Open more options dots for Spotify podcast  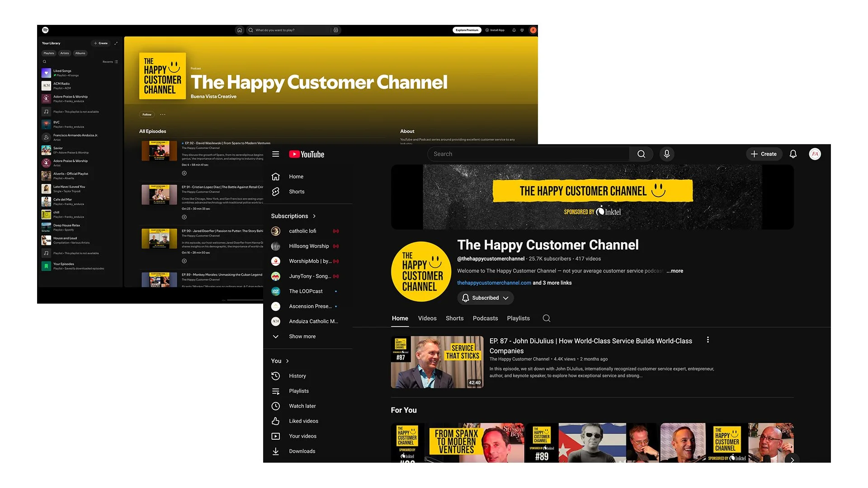[163, 115]
